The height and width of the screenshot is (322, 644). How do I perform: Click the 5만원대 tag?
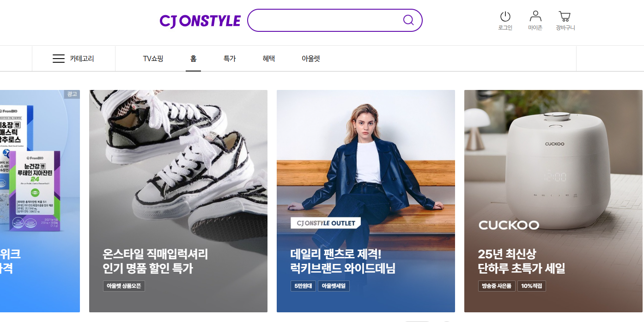pyautogui.click(x=303, y=286)
